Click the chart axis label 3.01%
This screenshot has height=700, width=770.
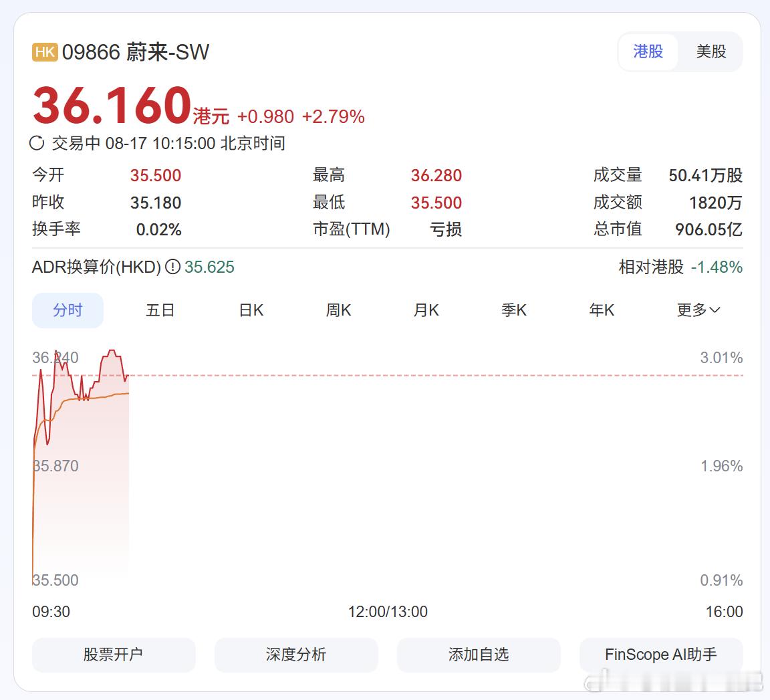[x=721, y=358]
